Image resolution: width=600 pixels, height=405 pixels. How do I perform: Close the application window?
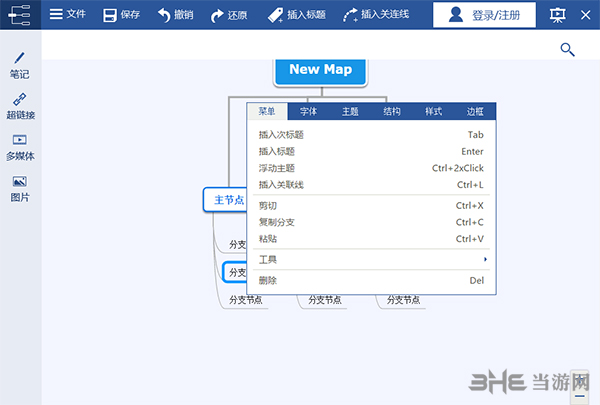pyautogui.click(x=585, y=15)
